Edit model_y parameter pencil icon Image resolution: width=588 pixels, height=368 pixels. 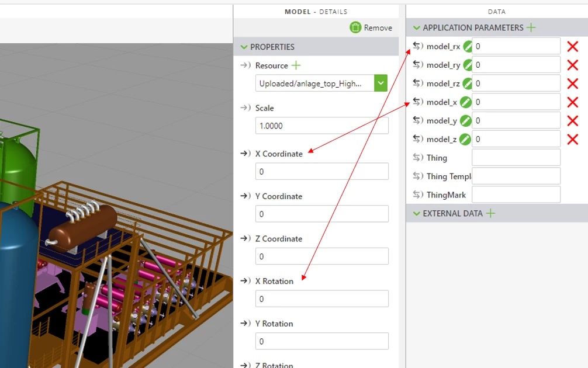click(x=465, y=121)
